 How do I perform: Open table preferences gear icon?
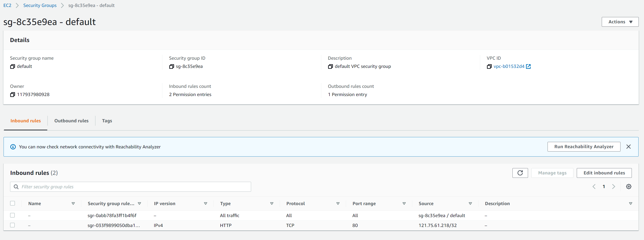(628, 186)
